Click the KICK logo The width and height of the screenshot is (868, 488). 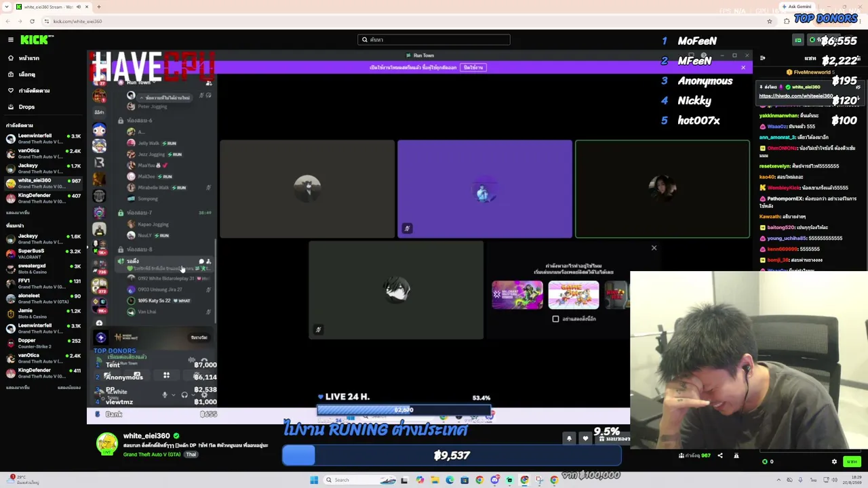click(33, 40)
